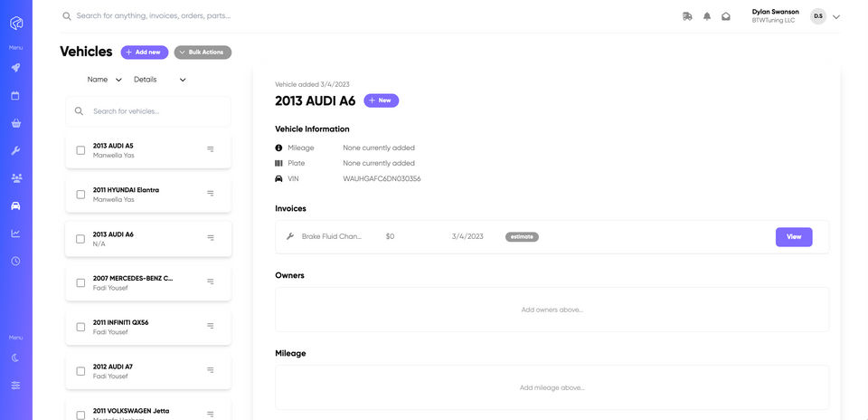Open the 2013 AUDI A6 row menu
This screenshot has width=868, height=420.
(211, 238)
